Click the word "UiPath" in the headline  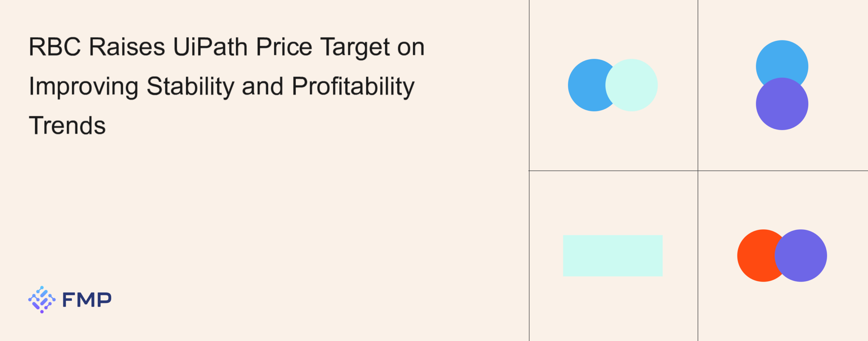(x=210, y=47)
